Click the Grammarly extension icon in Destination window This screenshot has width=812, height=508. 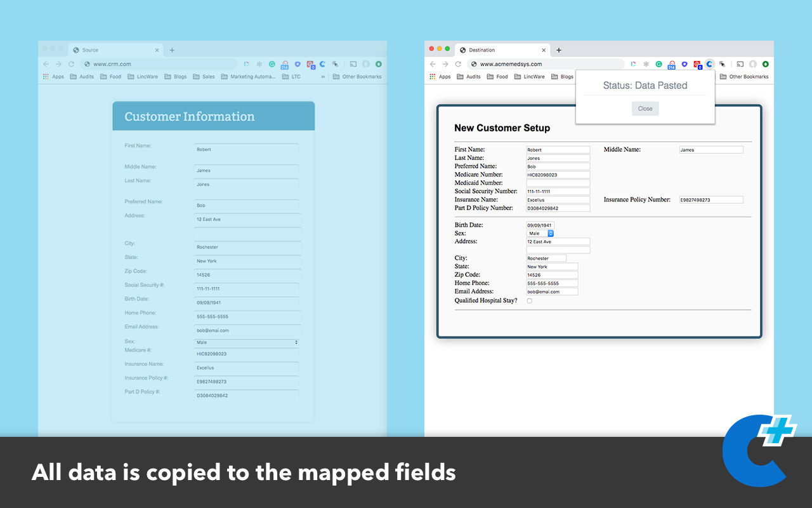(x=658, y=64)
